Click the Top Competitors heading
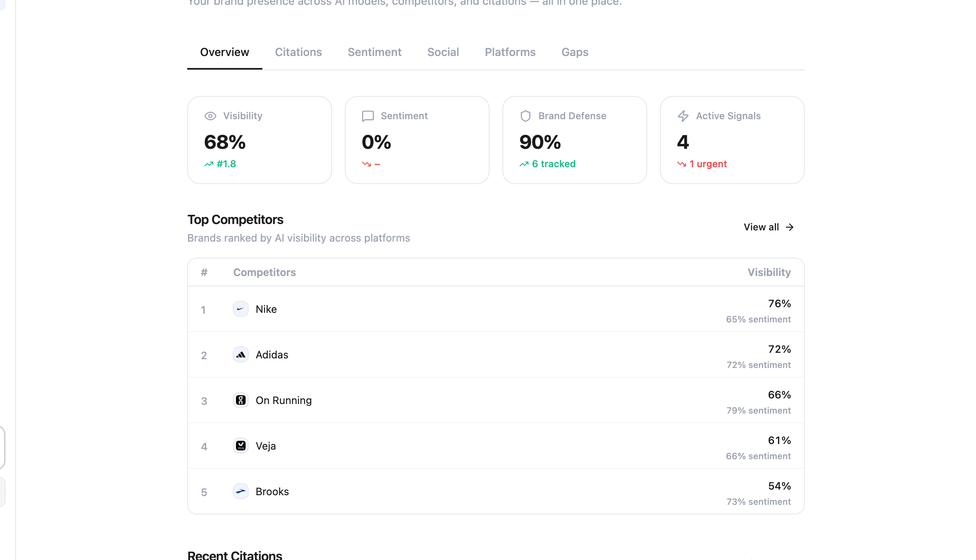Image resolution: width=976 pixels, height=560 pixels. 235,220
